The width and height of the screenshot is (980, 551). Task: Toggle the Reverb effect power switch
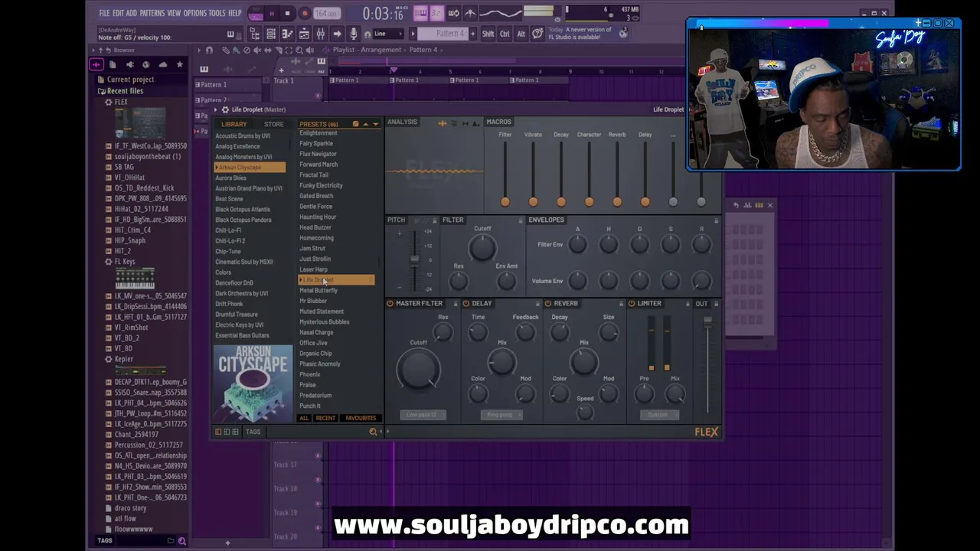point(547,304)
